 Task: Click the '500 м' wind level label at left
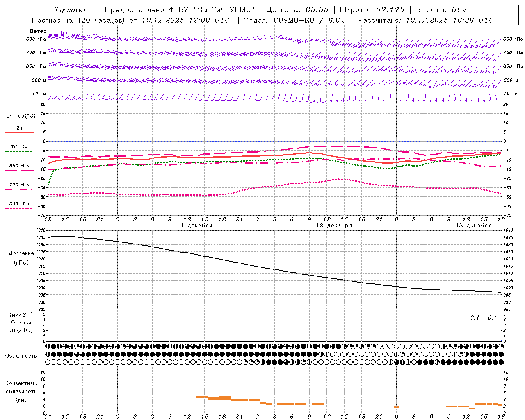39,80
